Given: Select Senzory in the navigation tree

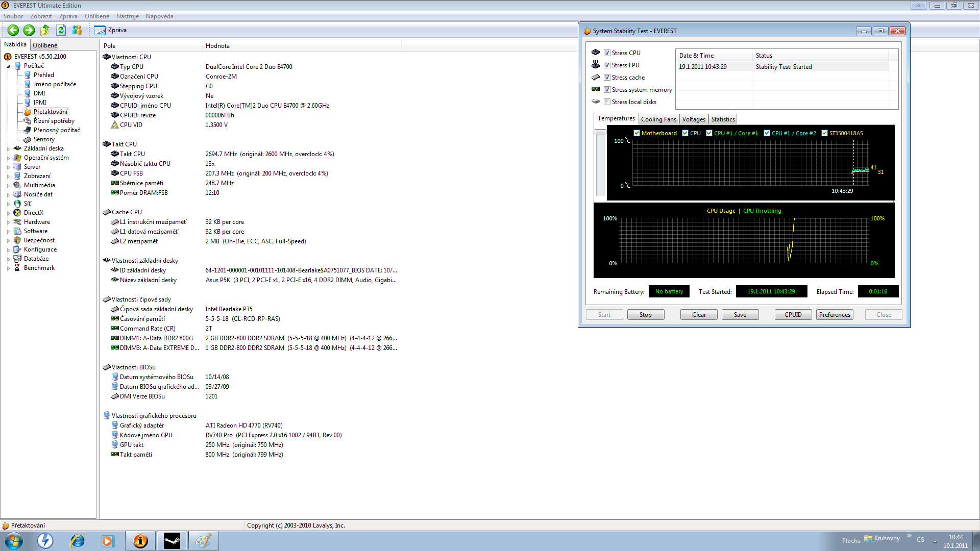Looking at the screenshot, I should pos(44,139).
